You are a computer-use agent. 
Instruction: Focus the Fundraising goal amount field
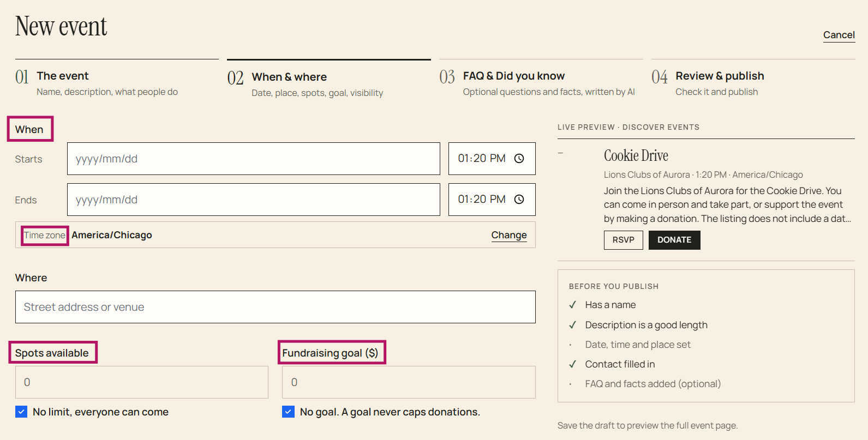pos(409,382)
